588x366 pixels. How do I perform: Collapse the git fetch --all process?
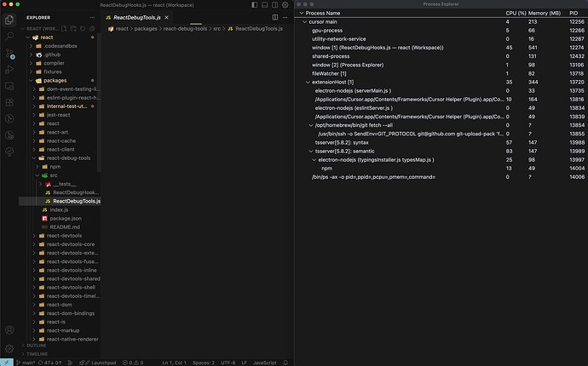click(x=310, y=125)
